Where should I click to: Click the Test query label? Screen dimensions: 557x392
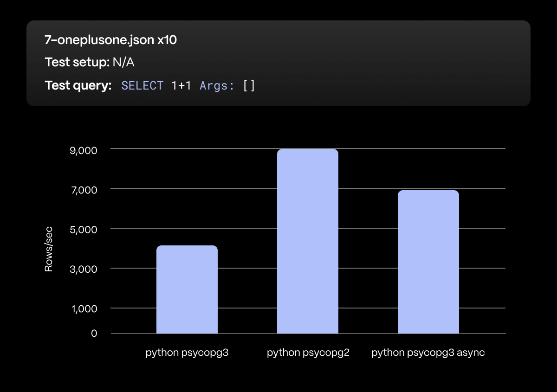78,85
